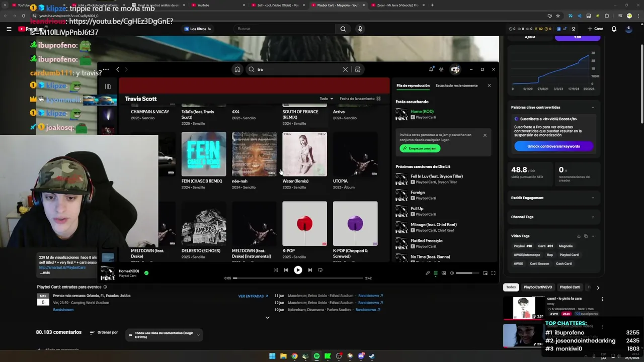
Task: Open FE!N (CHASE B REMIX) cover
Action: (x=204, y=154)
